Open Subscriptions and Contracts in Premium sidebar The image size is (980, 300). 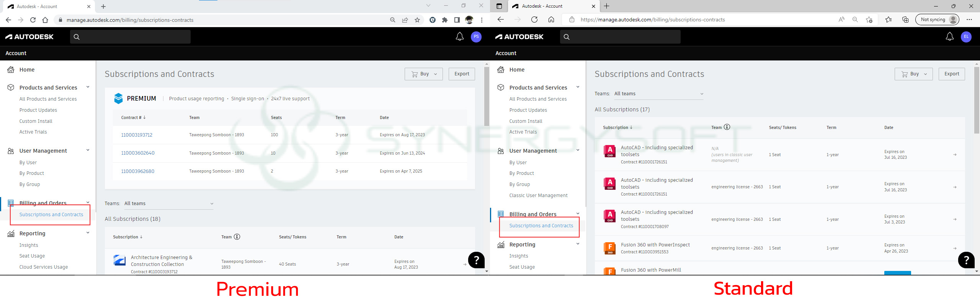tap(51, 215)
